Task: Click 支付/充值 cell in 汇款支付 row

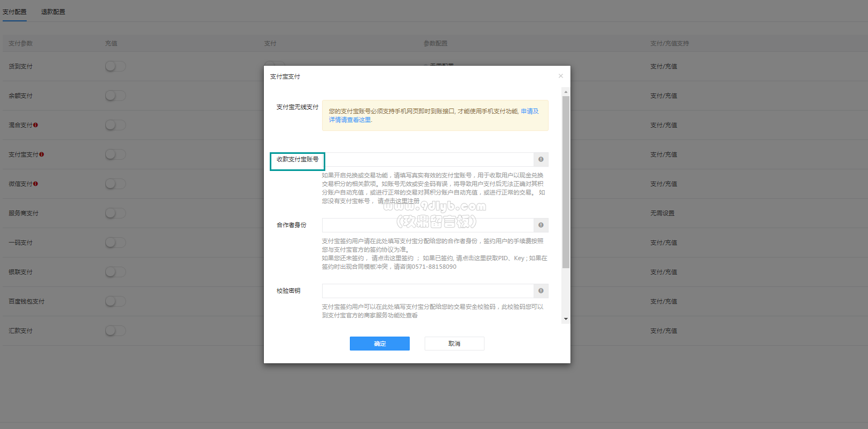Action: (x=663, y=331)
